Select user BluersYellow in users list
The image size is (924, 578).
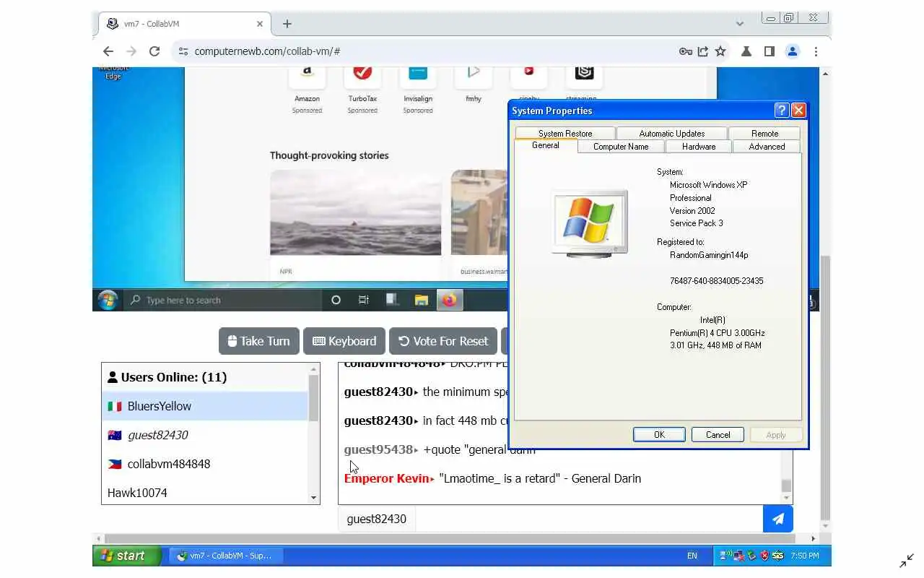click(x=205, y=406)
